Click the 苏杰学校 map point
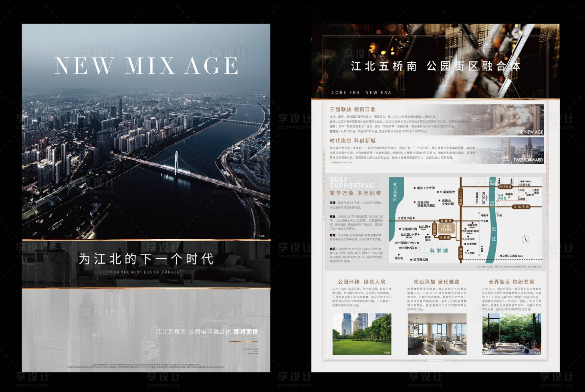The image size is (585, 392). (470, 244)
